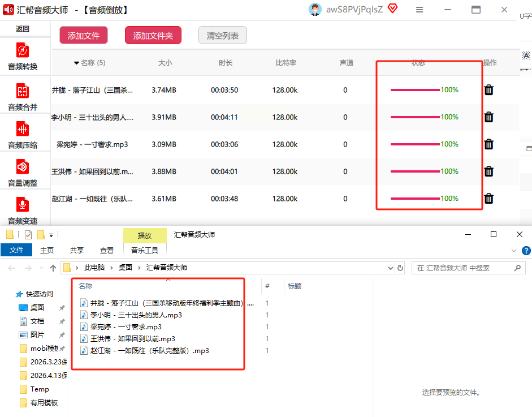The width and height of the screenshot is (532, 417).
Task: Click progress bar of 李小明 track
Action: 415,117
